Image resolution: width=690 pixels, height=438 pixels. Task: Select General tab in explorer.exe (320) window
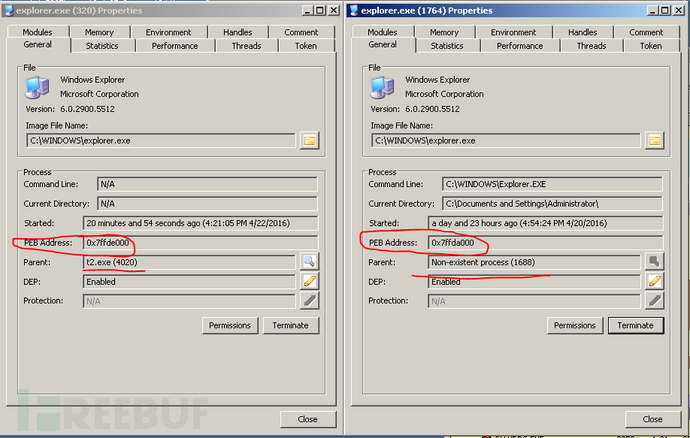click(x=38, y=44)
